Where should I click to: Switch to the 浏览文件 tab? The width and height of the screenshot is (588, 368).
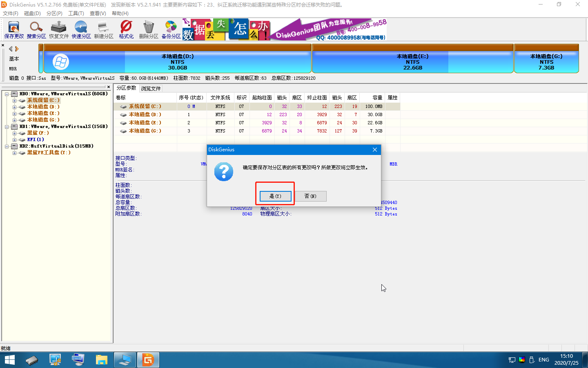pos(151,88)
